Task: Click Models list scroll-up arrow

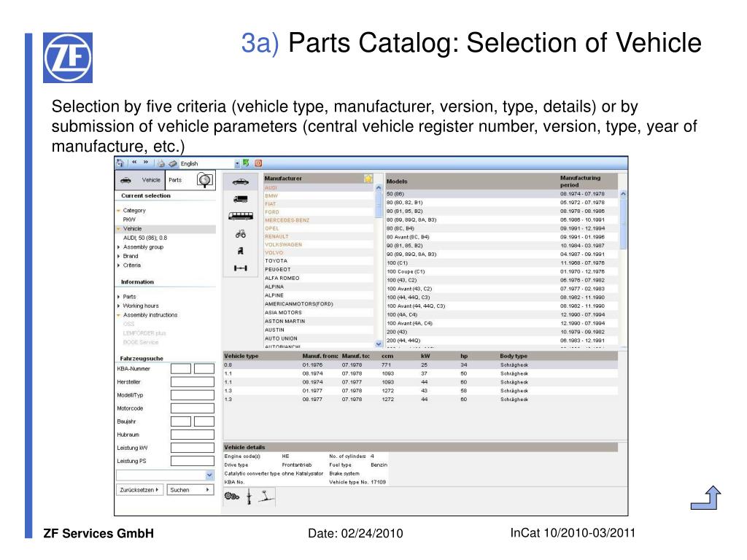Action: coord(623,194)
